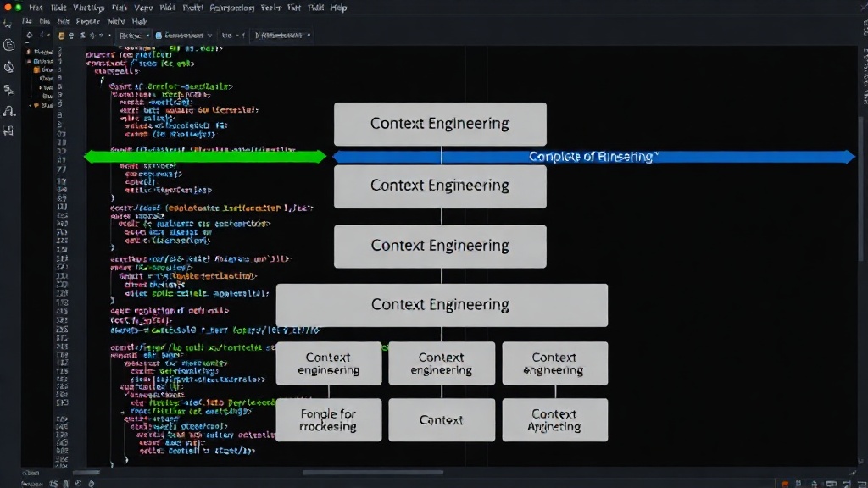Click the Context engineering box above 'Fonple for rrockesing'
Viewport: 868px width, 488px height.
tap(328, 363)
